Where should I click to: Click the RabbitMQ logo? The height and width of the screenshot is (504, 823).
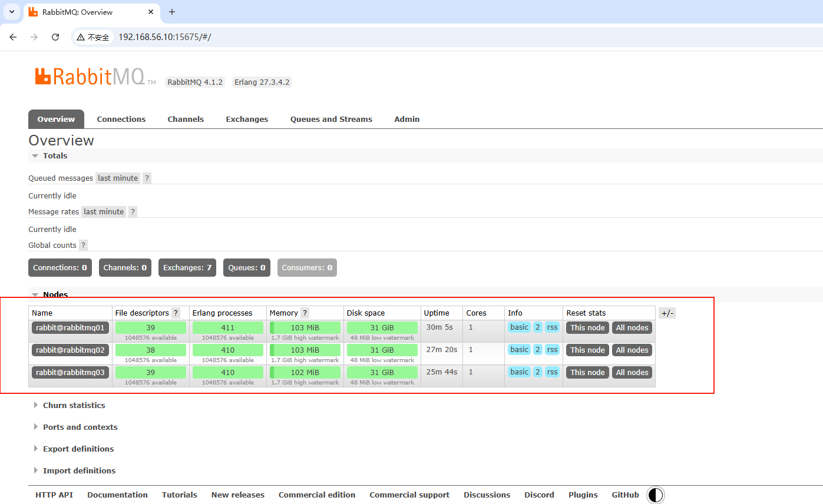point(94,77)
